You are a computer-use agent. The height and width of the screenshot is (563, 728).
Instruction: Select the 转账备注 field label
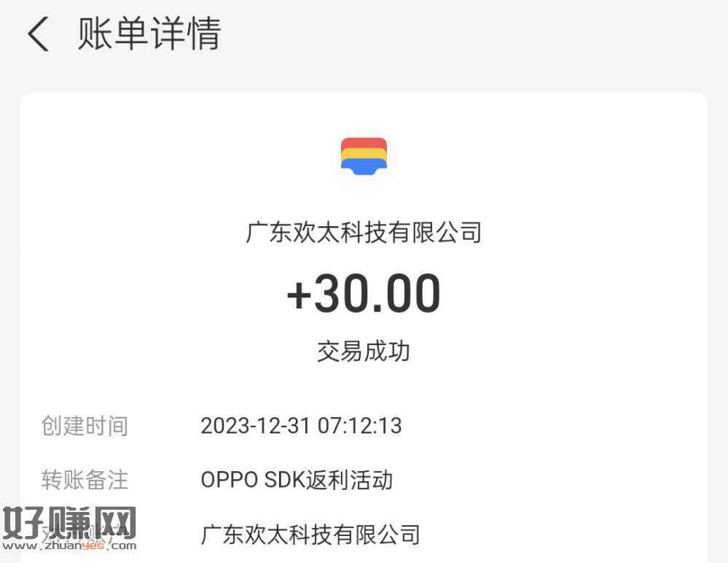click(85, 480)
